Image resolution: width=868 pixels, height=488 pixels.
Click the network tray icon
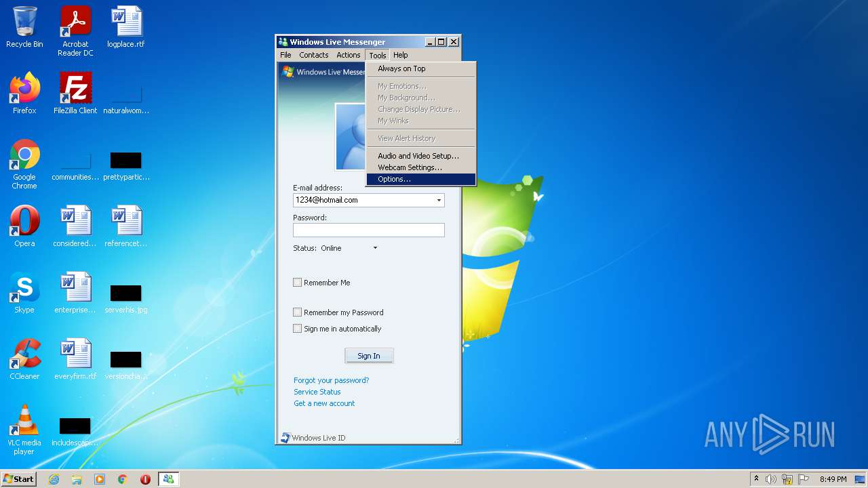coord(787,479)
